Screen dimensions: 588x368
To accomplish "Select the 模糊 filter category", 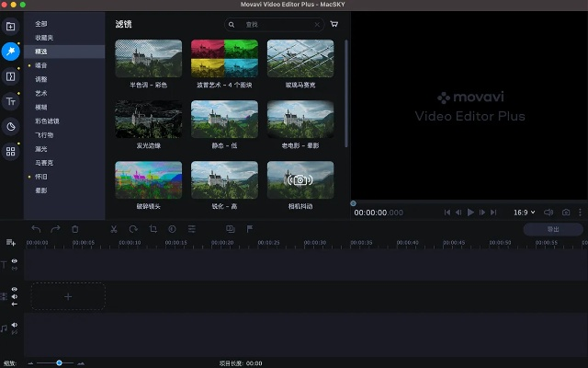I will pyautogui.click(x=42, y=107).
